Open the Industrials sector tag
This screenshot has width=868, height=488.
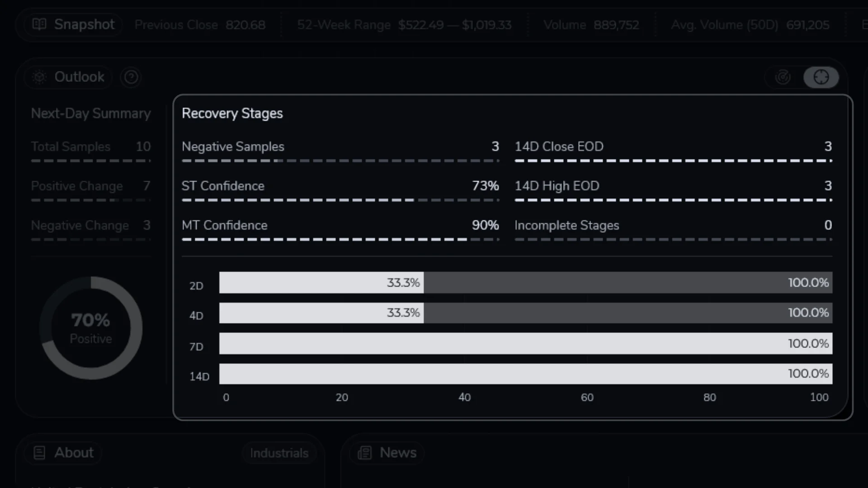pos(279,453)
